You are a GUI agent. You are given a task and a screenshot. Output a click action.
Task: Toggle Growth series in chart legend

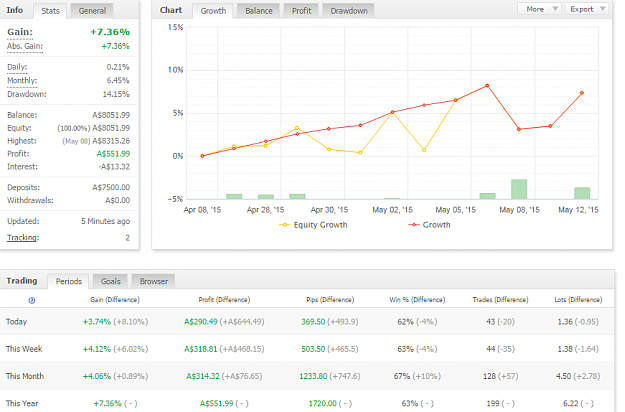tap(429, 225)
